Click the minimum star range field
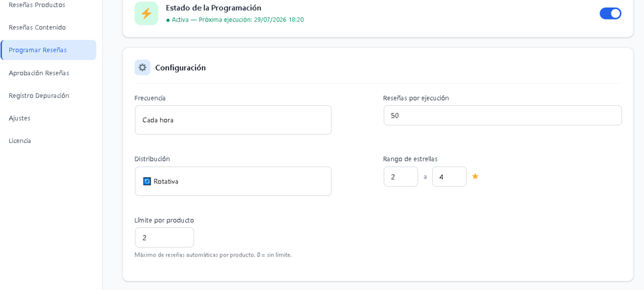644x290 pixels. pyautogui.click(x=401, y=177)
